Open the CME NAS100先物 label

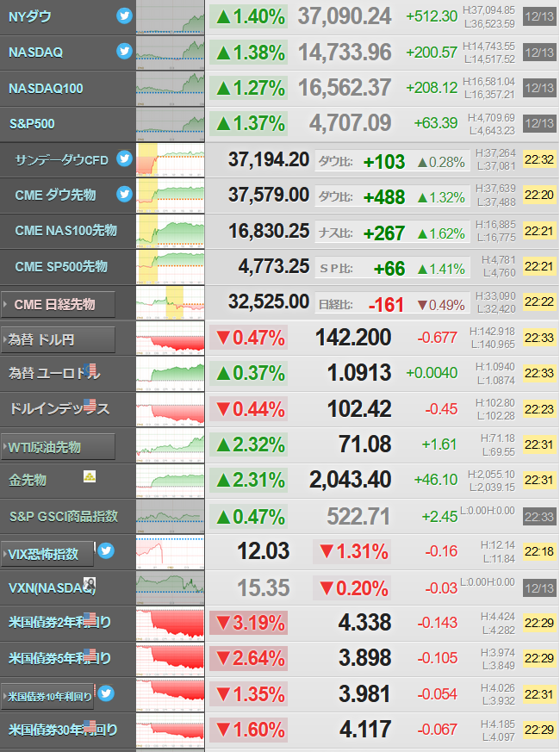click(65, 230)
